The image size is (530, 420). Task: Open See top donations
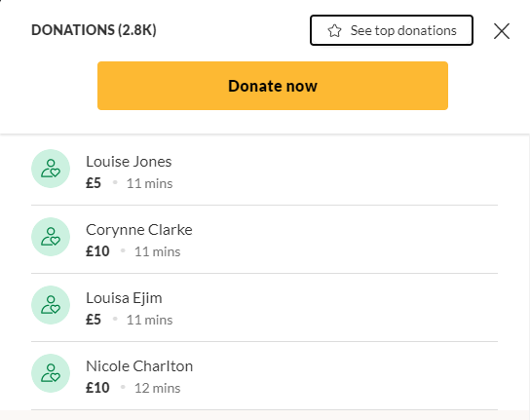pos(392,30)
